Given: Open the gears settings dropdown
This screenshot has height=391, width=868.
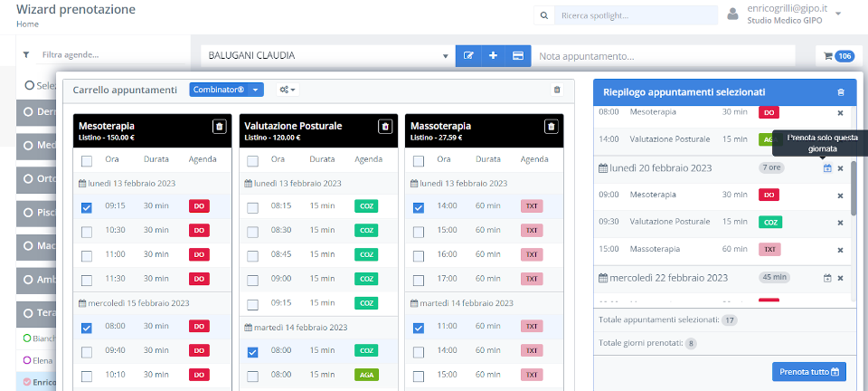Looking at the screenshot, I should (x=288, y=90).
